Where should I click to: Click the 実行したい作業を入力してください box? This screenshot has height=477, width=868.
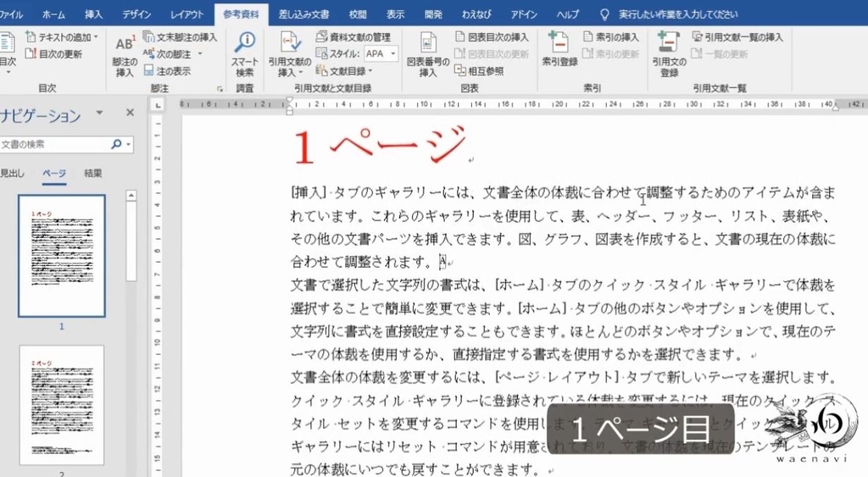(x=678, y=14)
